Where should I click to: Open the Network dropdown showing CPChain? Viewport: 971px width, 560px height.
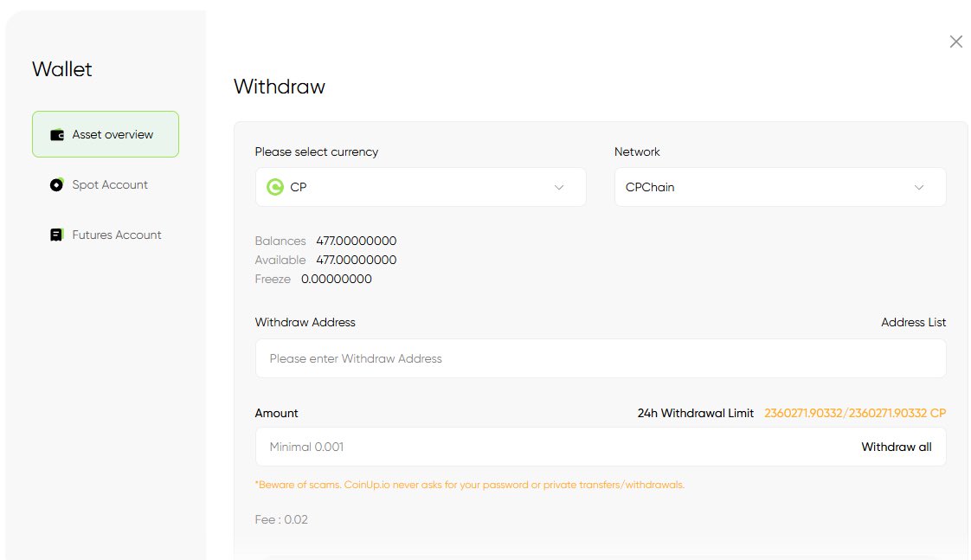pyautogui.click(x=781, y=187)
